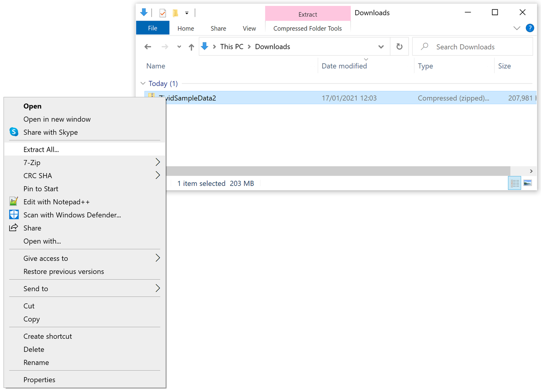Click the Refresh icon beside address bar
The image size is (541, 392).
[x=399, y=46]
